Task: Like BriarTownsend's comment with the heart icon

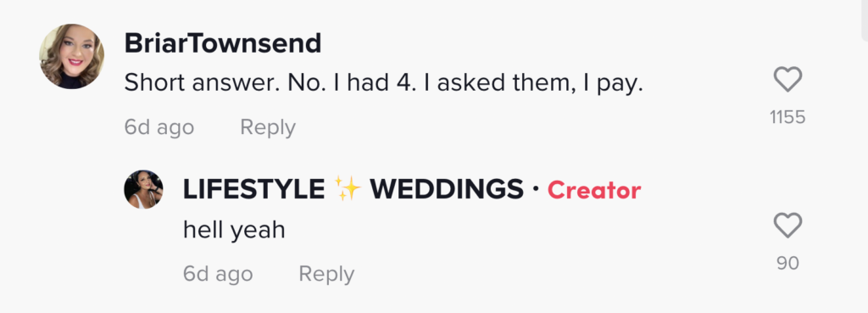Action: pos(787,80)
